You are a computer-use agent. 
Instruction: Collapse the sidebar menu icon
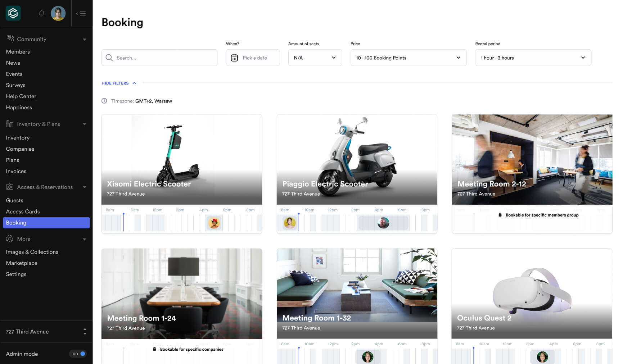click(81, 14)
